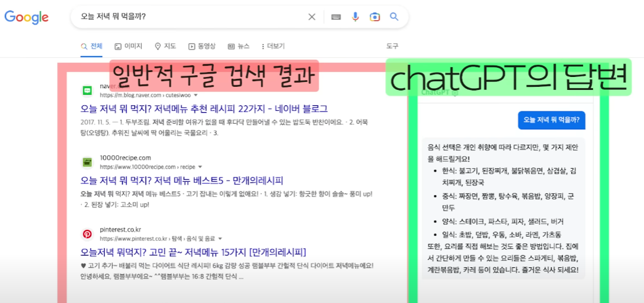This screenshot has width=644, height=303.
Task: Open 저녁메뉴 추천 레시피 22가지 네이버 블로그 link
Action: point(204,109)
